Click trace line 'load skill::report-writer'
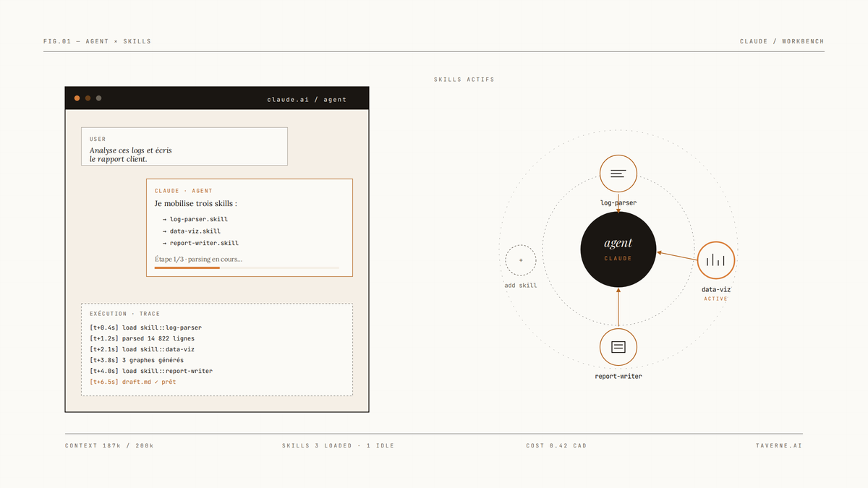Viewport: 868px width, 488px height. click(151, 371)
